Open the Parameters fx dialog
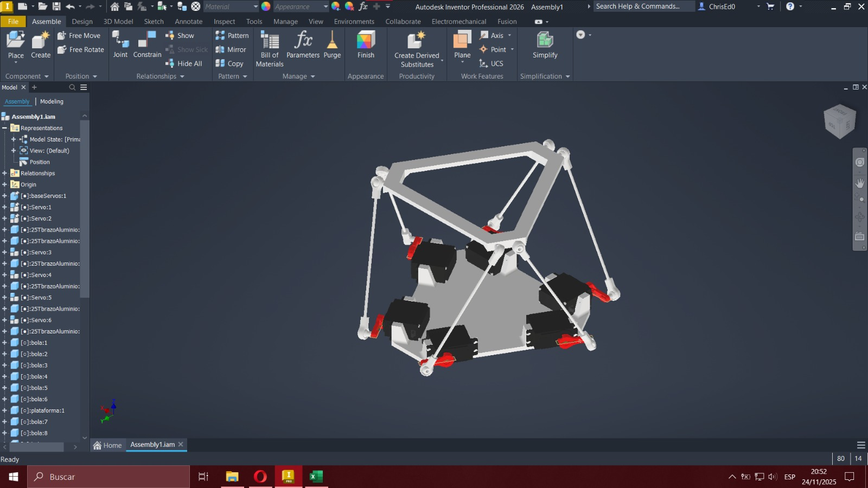This screenshot has width=868, height=488. coord(303,40)
